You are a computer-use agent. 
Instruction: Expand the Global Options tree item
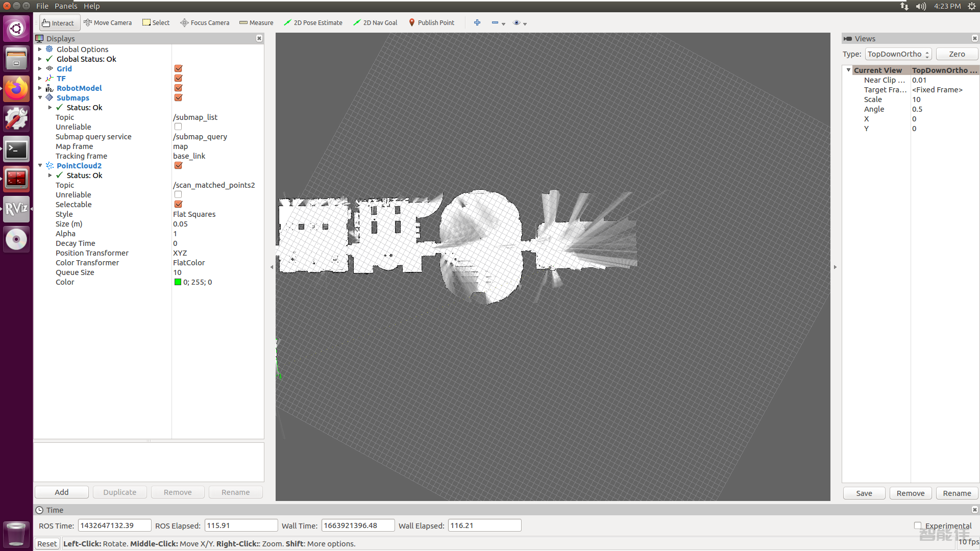[40, 49]
